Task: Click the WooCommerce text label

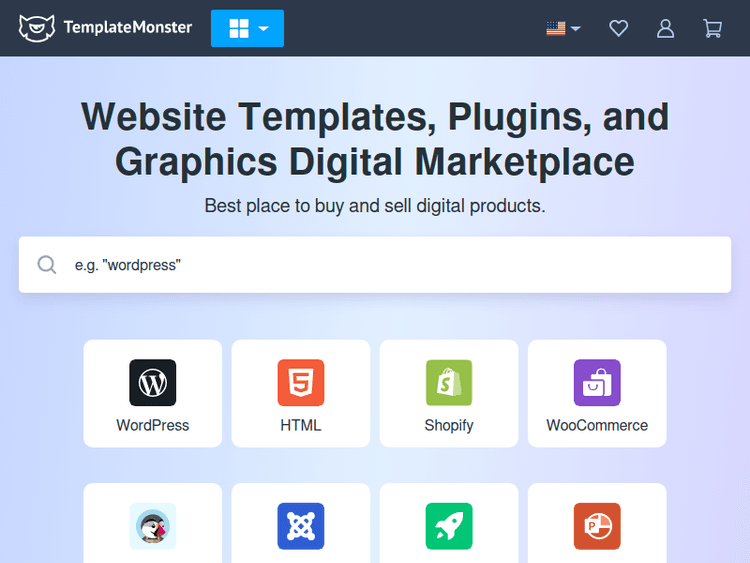Action: pyautogui.click(x=597, y=425)
